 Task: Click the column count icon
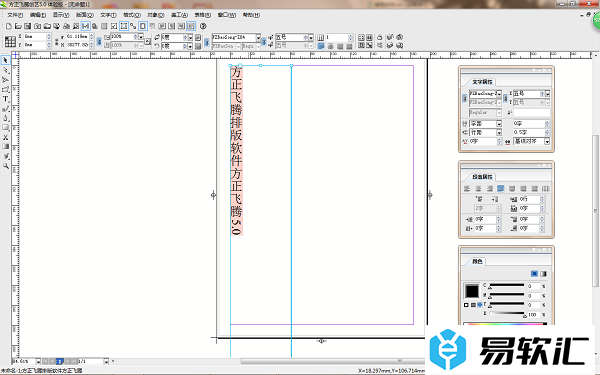pos(321,37)
